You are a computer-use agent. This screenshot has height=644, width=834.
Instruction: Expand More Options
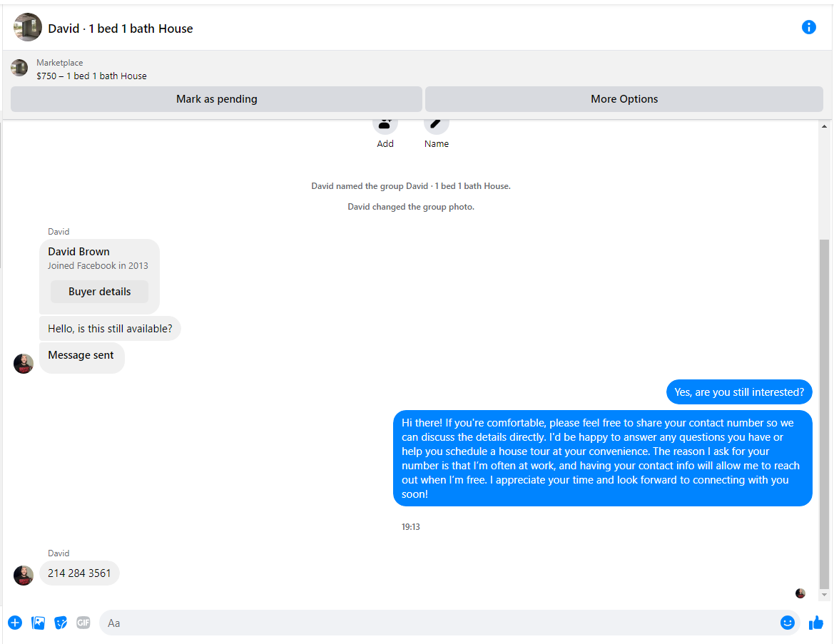[x=624, y=99]
